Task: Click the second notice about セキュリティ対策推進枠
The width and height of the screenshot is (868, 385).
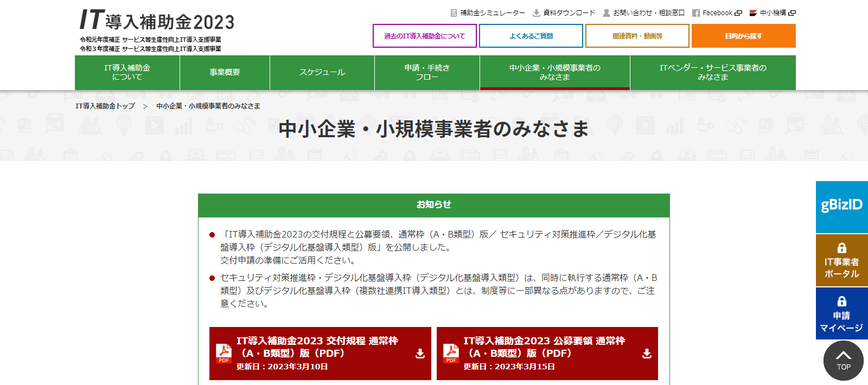Action: [x=438, y=291]
